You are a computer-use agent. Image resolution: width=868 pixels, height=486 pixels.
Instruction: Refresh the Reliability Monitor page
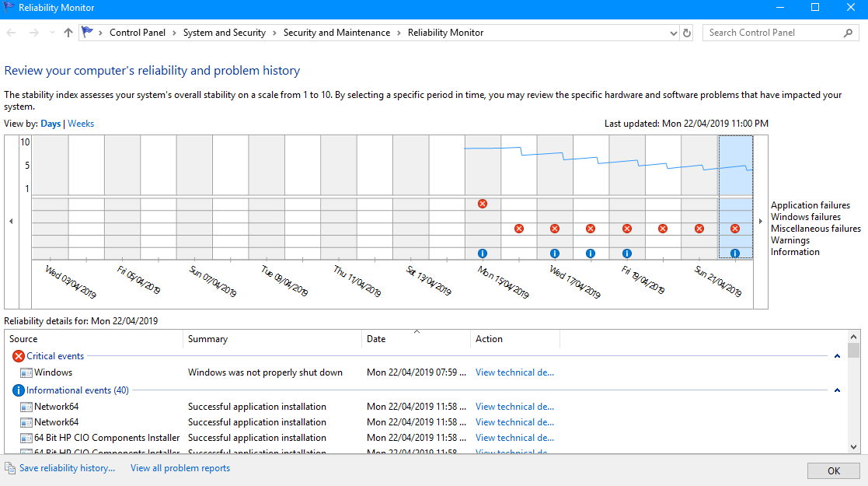[687, 33]
